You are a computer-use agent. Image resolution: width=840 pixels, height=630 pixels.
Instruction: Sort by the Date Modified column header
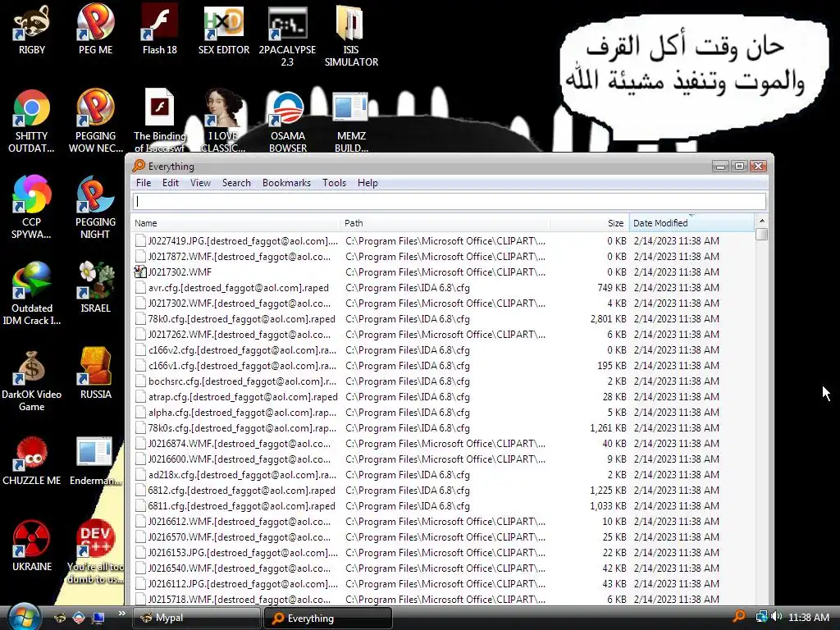click(692, 223)
